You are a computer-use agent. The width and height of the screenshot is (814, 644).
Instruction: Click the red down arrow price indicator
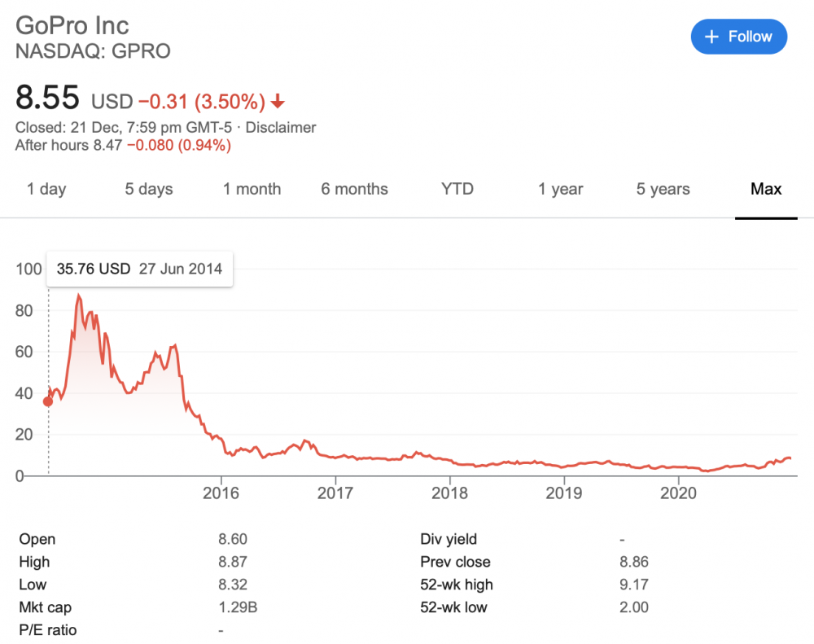pyautogui.click(x=278, y=102)
